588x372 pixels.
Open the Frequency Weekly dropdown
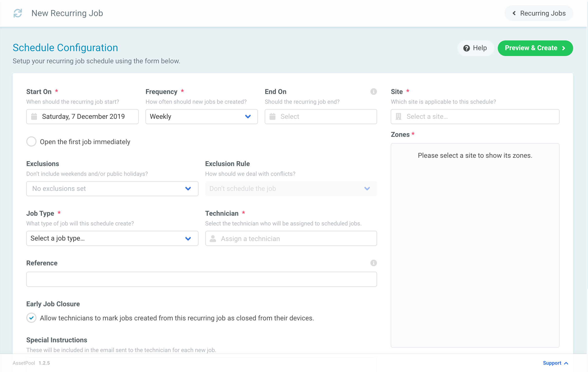[201, 117]
